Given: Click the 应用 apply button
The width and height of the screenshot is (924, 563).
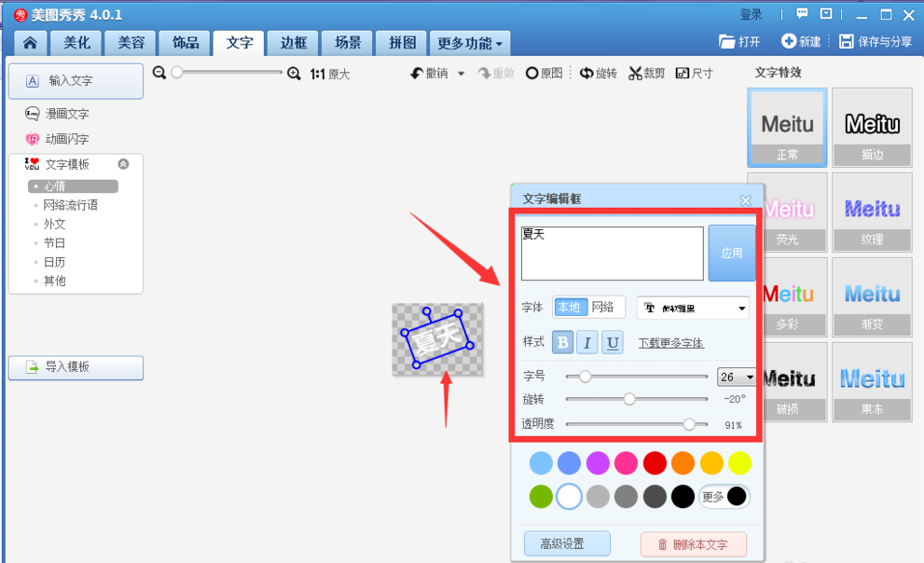Looking at the screenshot, I should point(732,253).
